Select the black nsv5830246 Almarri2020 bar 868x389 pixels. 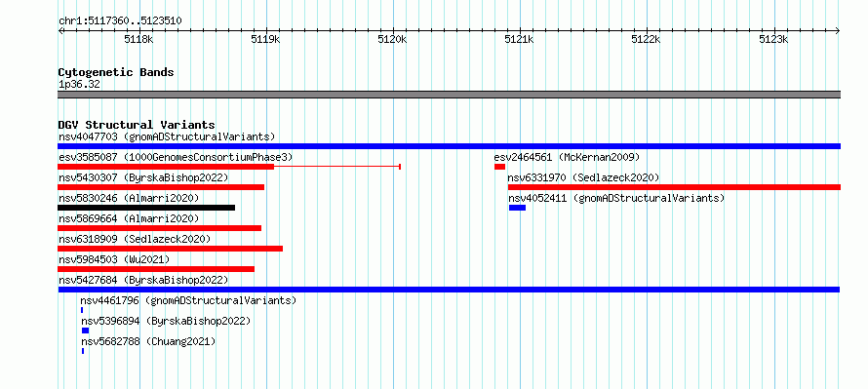click(x=146, y=208)
